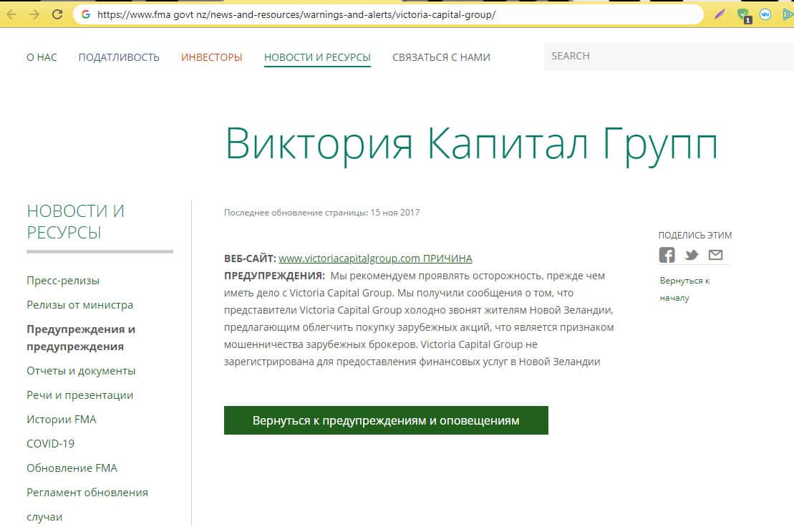Click the browser forward arrow
Screen dimensions: 794x532
point(34,14)
